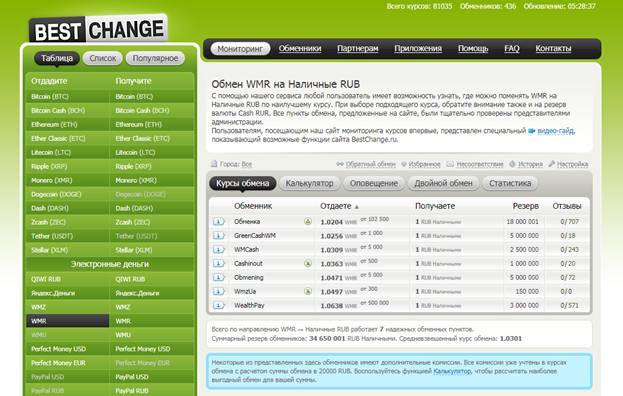Click the video camera icon before видео-гайд
Viewport: 623px width, 396px height.
pyautogui.click(x=531, y=131)
